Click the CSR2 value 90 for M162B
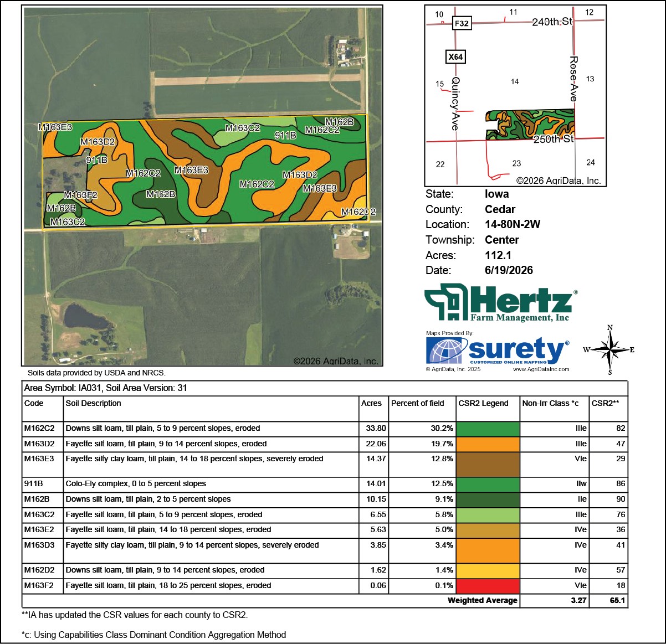 [621, 499]
